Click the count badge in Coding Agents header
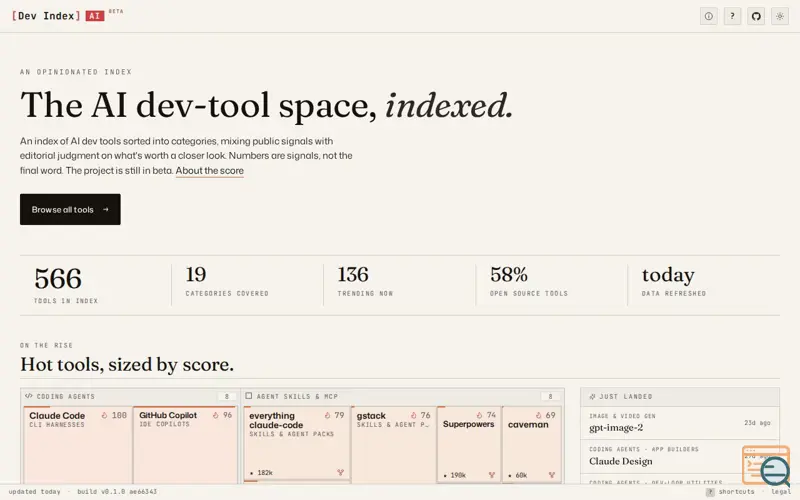The width and height of the screenshot is (800, 500). click(227, 396)
